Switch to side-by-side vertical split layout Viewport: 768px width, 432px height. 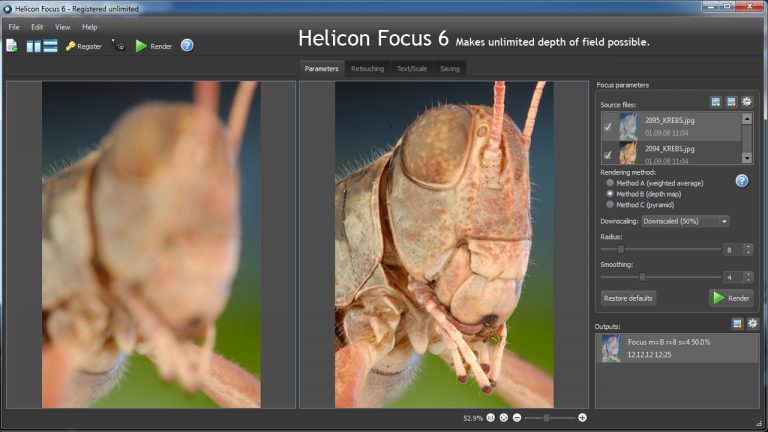click(x=33, y=46)
